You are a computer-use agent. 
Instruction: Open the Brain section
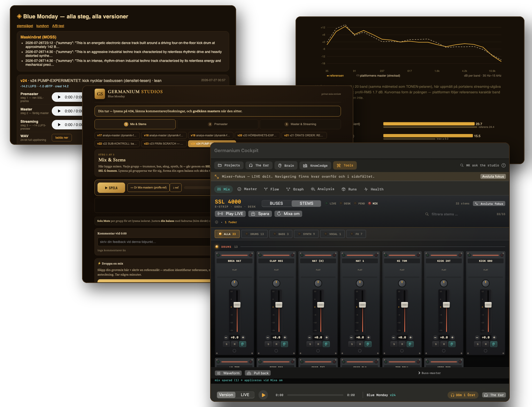click(286, 165)
